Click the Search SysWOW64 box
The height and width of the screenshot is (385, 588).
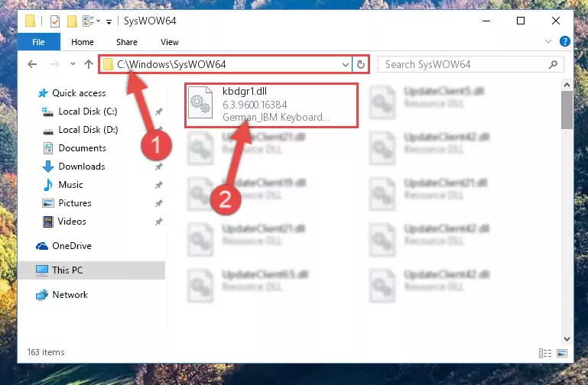[470, 64]
